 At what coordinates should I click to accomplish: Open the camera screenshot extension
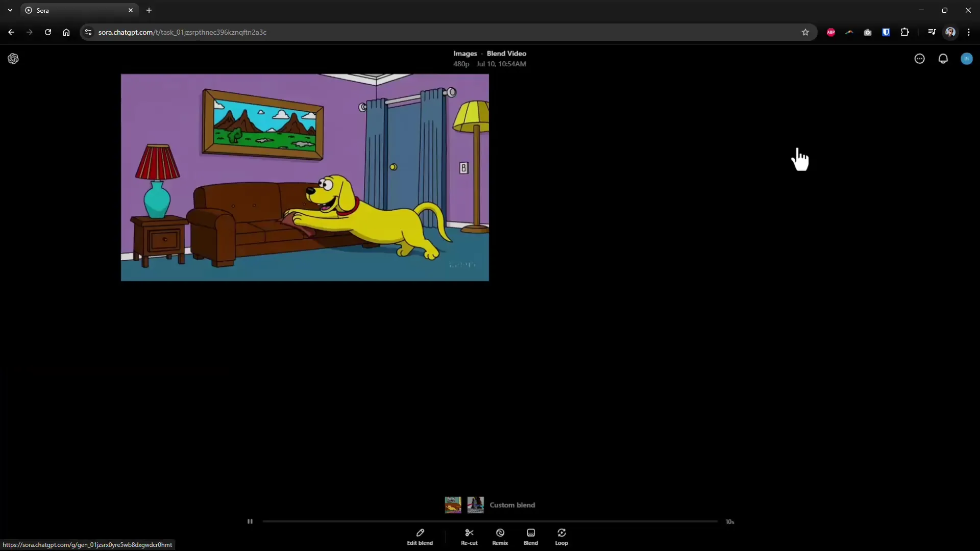[x=868, y=32]
